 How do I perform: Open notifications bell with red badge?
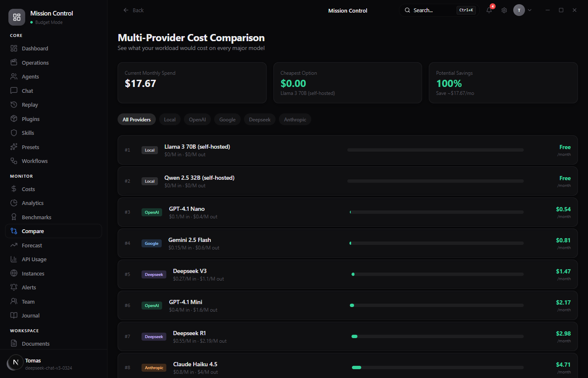[489, 10]
